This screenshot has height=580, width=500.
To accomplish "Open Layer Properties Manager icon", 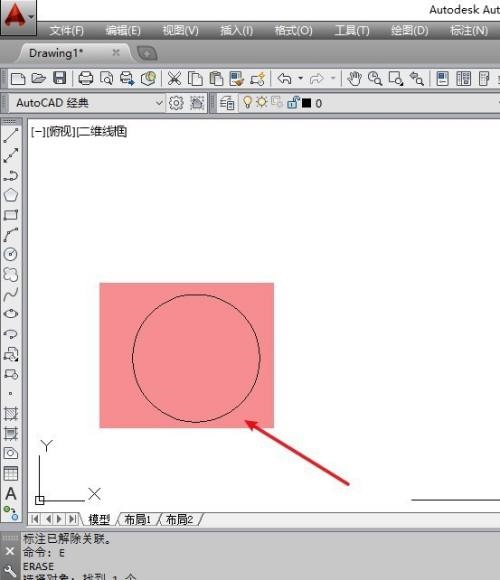I will 227,103.
